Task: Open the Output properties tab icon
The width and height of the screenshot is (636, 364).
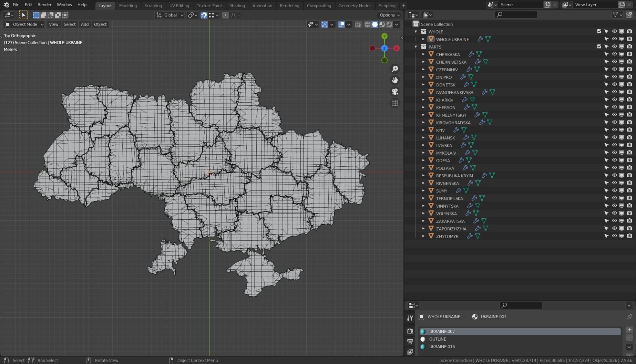Action: tap(410, 341)
